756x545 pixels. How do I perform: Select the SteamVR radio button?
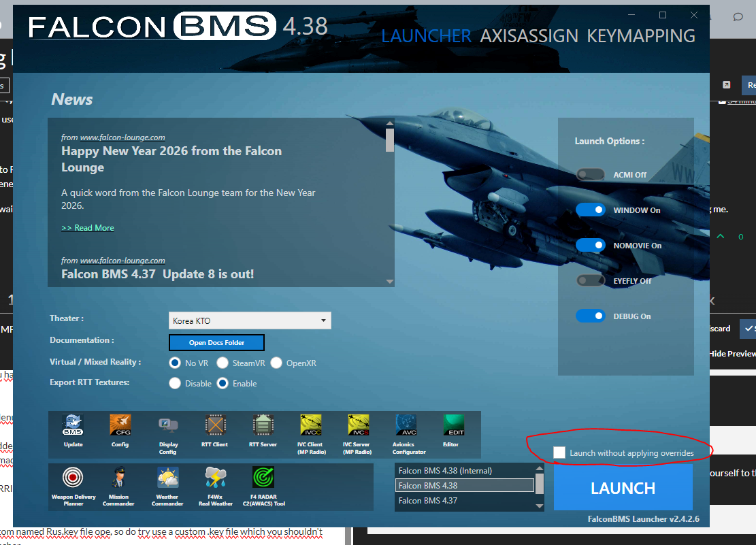click(223, 363)
